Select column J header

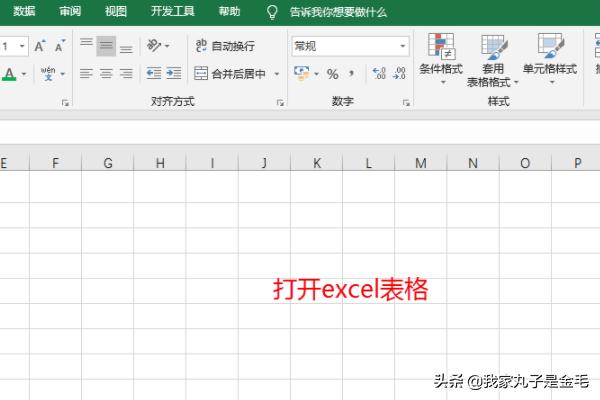(x=264, y=163)
